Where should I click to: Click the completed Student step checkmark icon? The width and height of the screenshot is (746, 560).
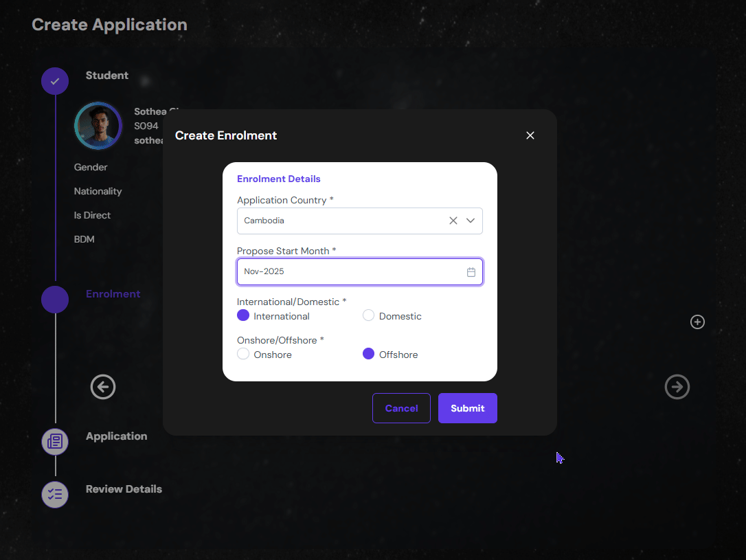coord(55,81)
